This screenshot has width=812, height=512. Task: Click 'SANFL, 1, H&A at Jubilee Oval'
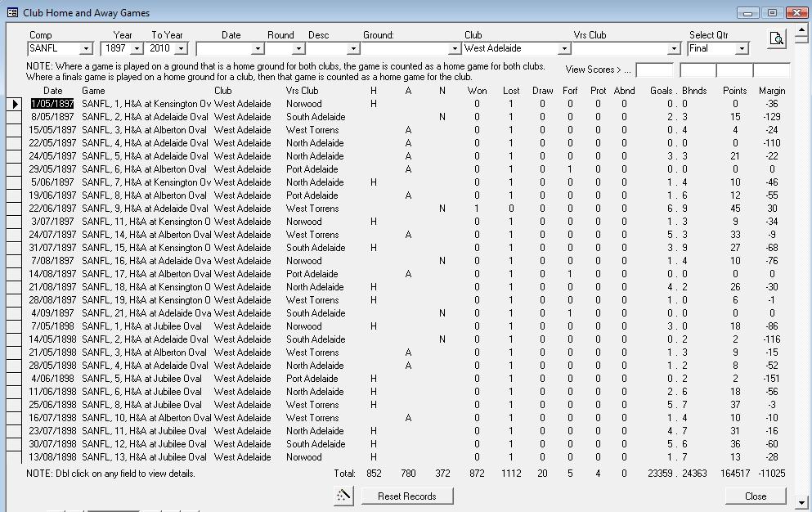coord(142,326)
